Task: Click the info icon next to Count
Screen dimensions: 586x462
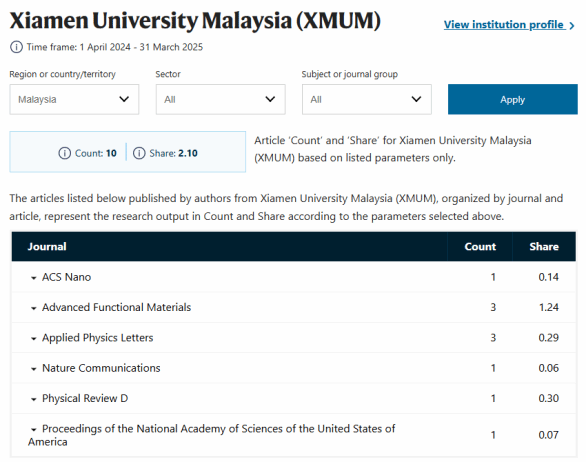Action: click(x=64, y=153)
